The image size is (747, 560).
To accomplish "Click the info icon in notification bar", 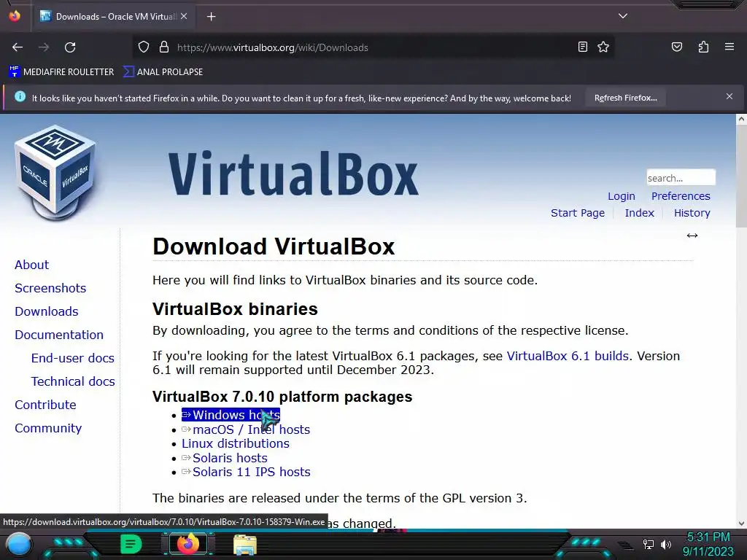I will coord(20,97).
